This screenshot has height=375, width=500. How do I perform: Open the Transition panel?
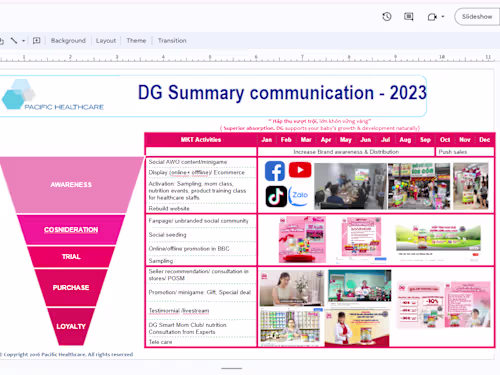click(172, 41)
